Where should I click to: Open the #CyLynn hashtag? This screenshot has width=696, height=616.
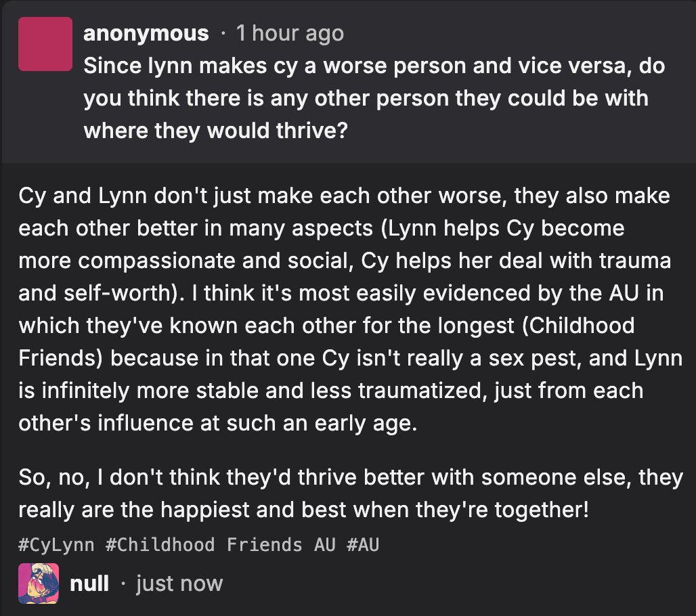click(x=56, y=544)
